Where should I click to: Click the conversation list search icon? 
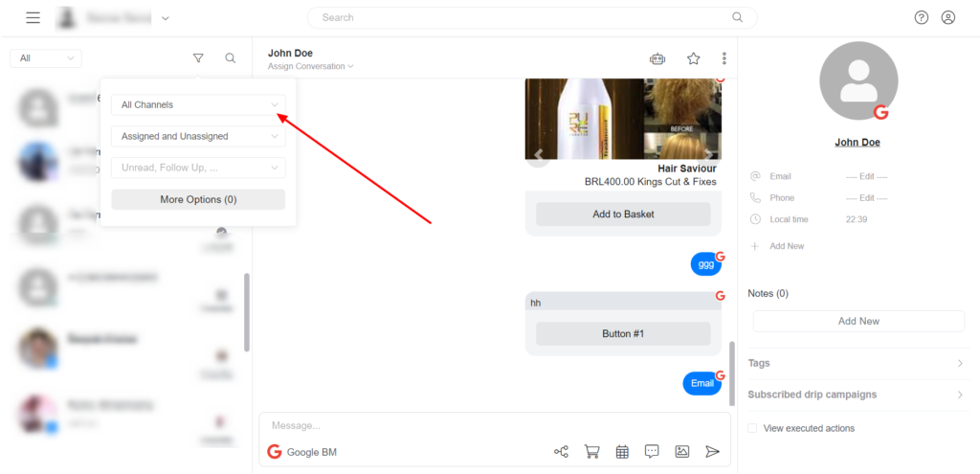tap(230, 58)
